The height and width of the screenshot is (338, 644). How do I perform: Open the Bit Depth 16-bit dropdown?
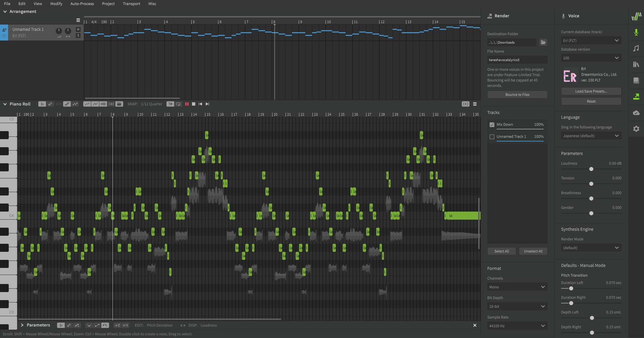coord(517,306)
